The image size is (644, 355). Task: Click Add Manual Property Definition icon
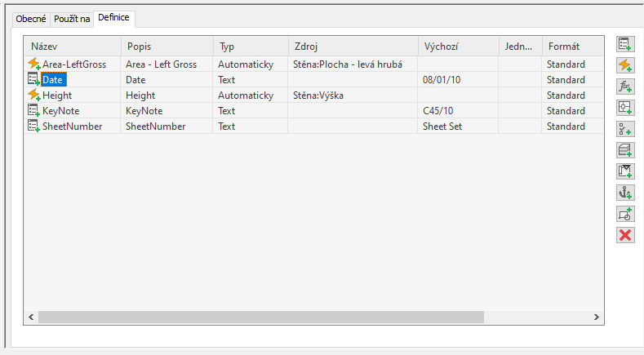(x=625, y=44)
